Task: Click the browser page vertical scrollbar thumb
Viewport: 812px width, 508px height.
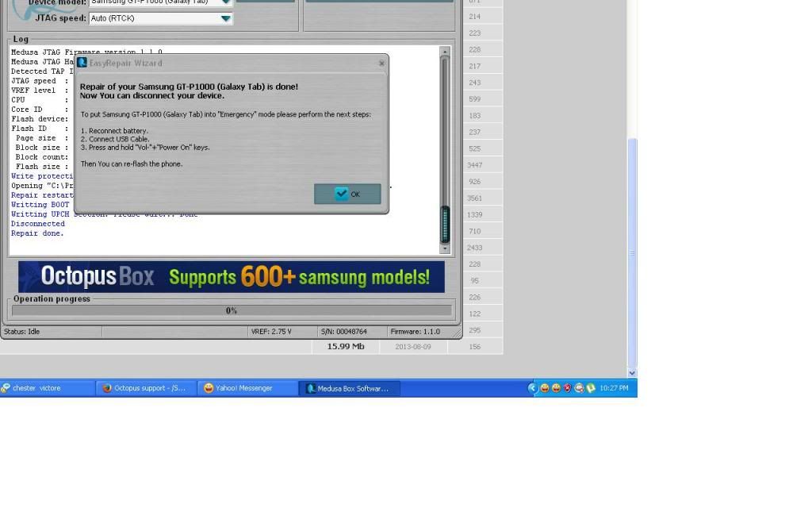Action: pos(632,253)
